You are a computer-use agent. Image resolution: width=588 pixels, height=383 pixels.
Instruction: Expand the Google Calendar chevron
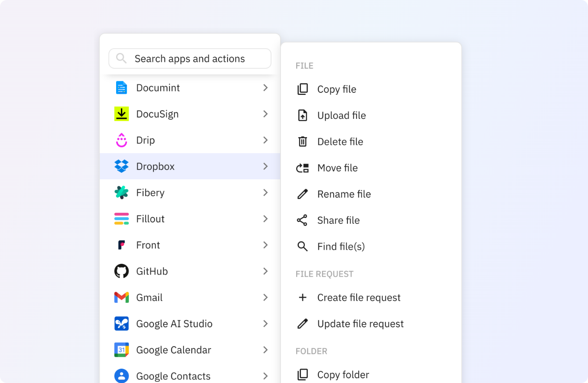(x=265, y=350)
